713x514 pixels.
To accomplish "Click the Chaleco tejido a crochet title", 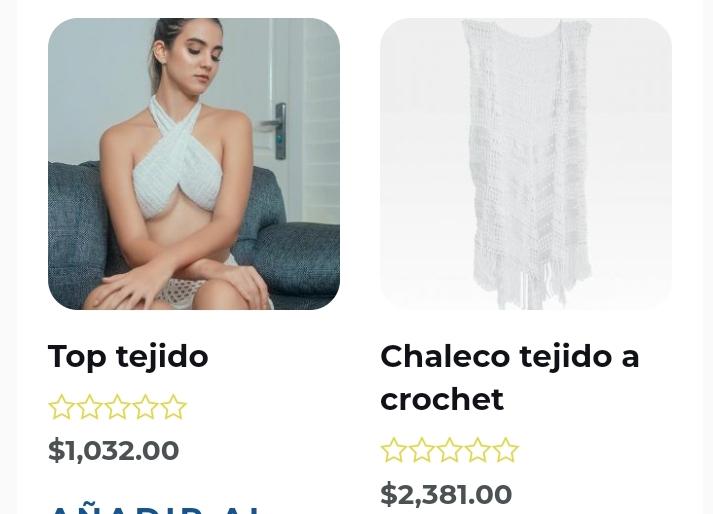I will 509,378.
